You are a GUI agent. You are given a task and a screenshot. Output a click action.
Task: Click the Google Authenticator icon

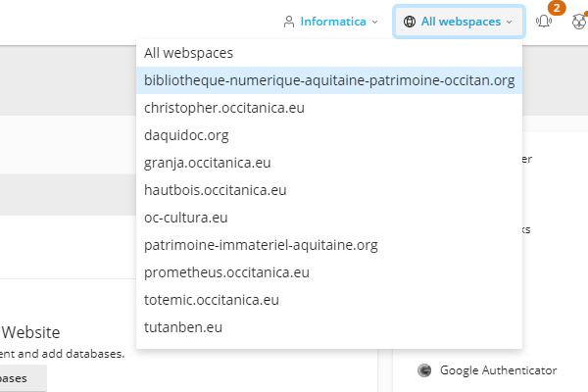point(424,370)
